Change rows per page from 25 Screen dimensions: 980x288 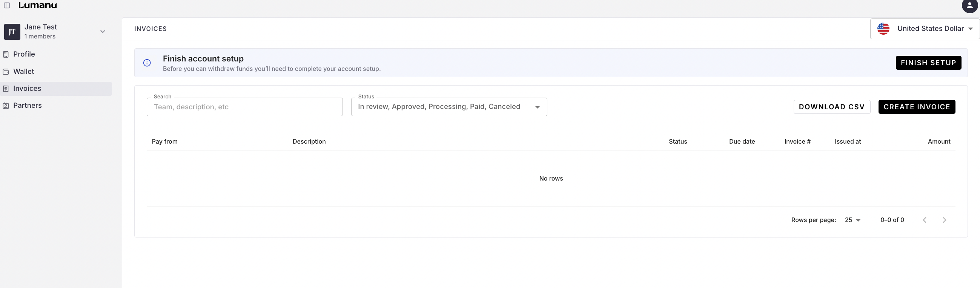pyautogui.click(x=852, y=220)
